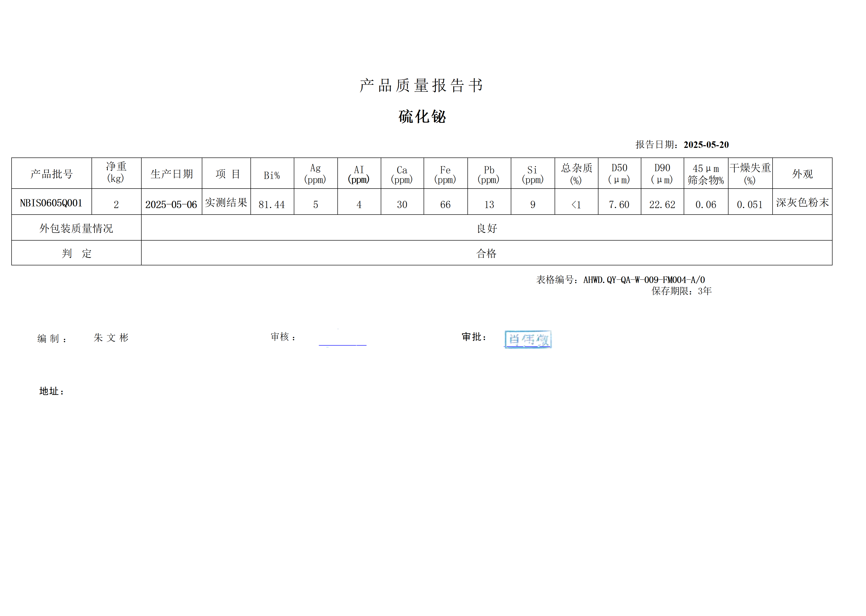Select the D90 value 22.62
This screenshot has width=866, height=616.
(x=662, y=204)
